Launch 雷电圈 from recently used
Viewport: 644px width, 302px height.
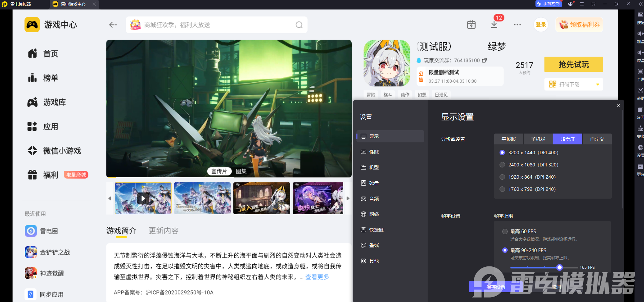[41, 231]
